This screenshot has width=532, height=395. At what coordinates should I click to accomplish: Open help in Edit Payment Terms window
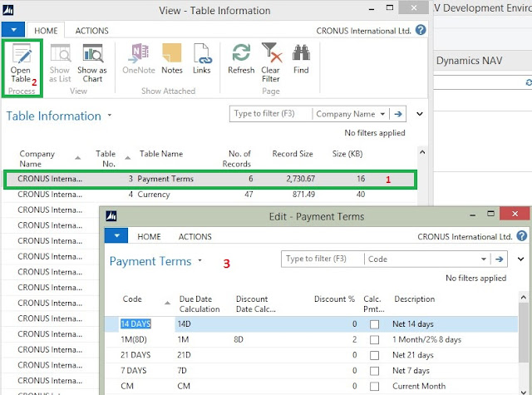pos(522,236)
